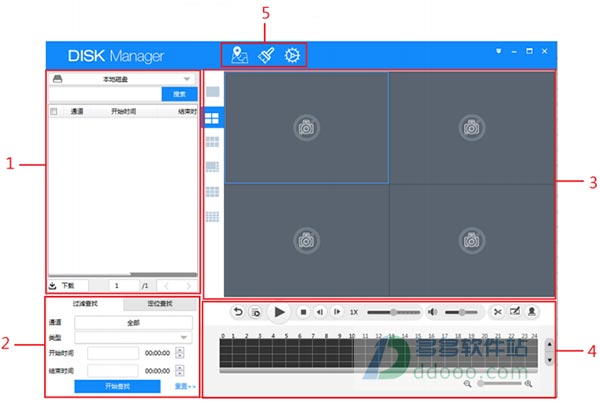Select the top-right video window

tap(472, 128)
